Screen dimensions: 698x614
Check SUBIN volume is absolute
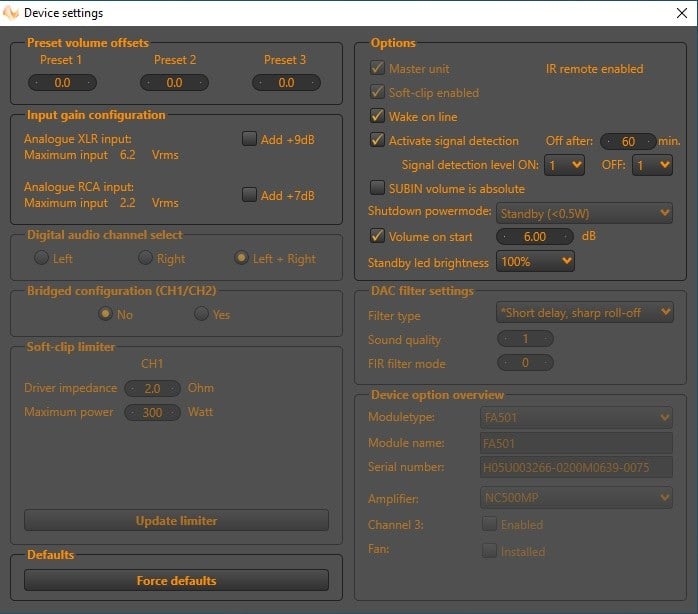[x=377, y=188]
